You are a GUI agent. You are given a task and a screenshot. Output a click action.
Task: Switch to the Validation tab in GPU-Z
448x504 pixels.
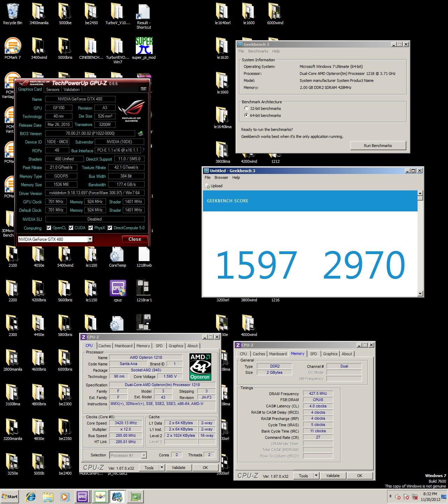(x=72, y=90)
